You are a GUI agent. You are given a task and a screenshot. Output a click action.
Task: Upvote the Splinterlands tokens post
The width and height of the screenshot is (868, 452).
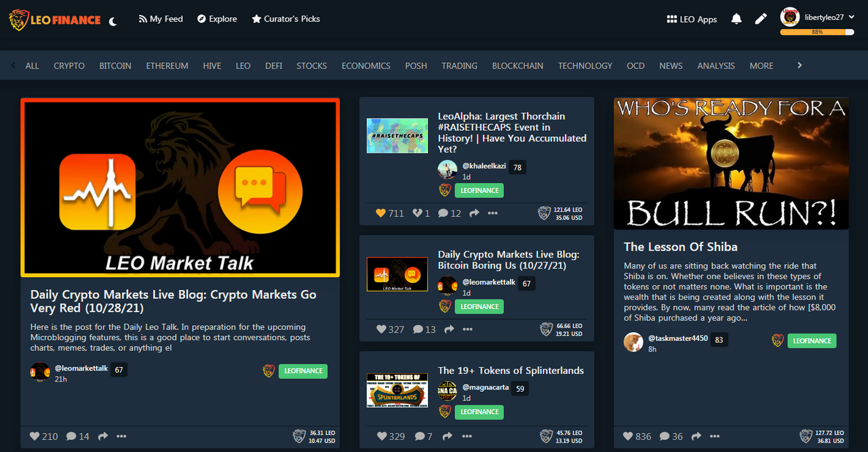pos(381,436)
